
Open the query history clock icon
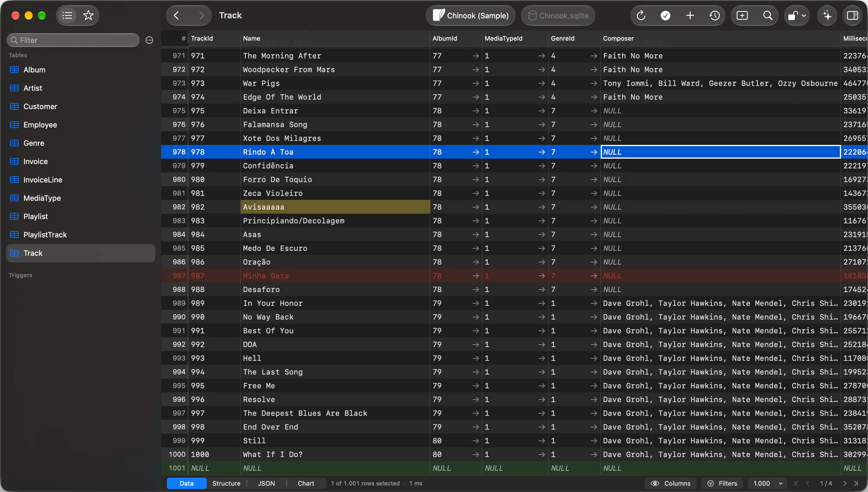[x=714, y=15]
